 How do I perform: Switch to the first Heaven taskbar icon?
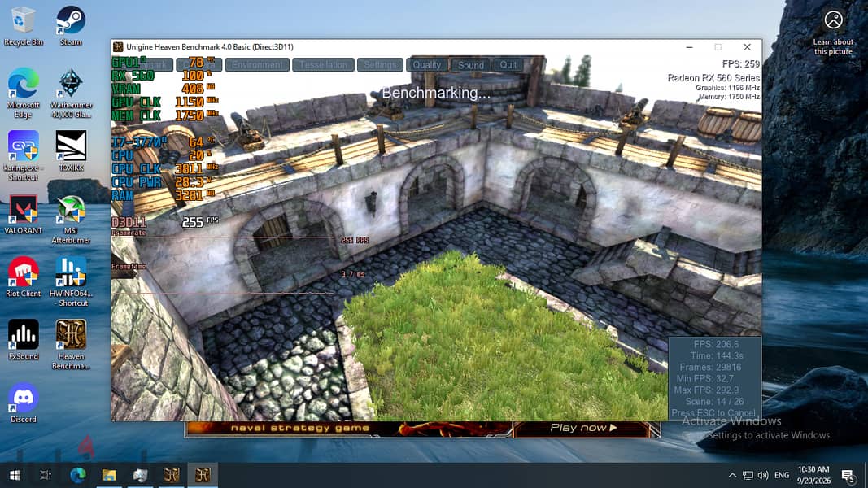(x=171, y=475)
